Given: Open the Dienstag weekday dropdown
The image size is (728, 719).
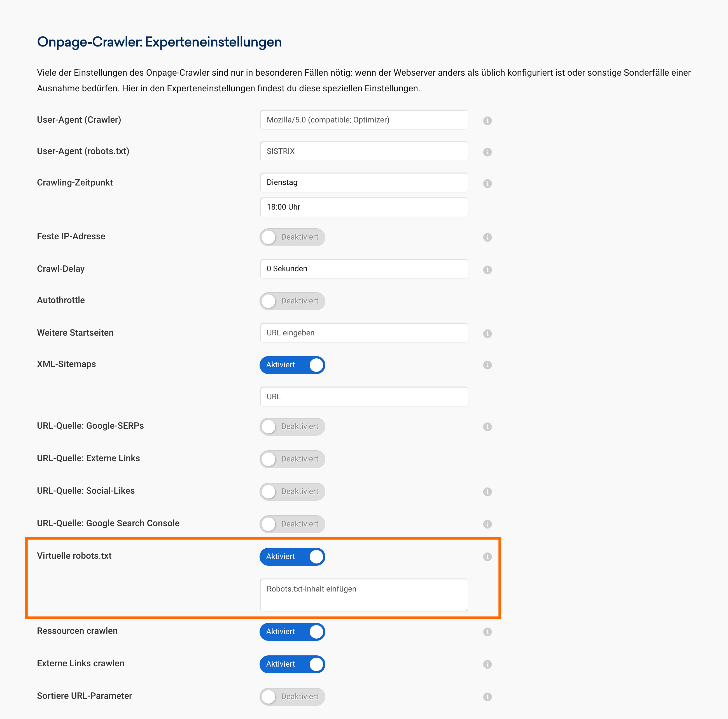Looking at the screenshot, I should (364, 182).
